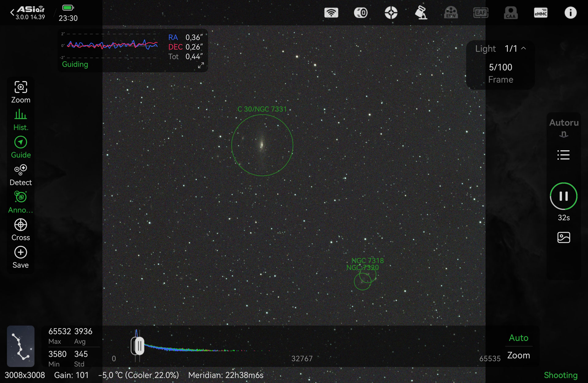The image size is (588, 383).
Task: Toggle the Cross crosshair overlay
Action: click(x=21, y=230)
